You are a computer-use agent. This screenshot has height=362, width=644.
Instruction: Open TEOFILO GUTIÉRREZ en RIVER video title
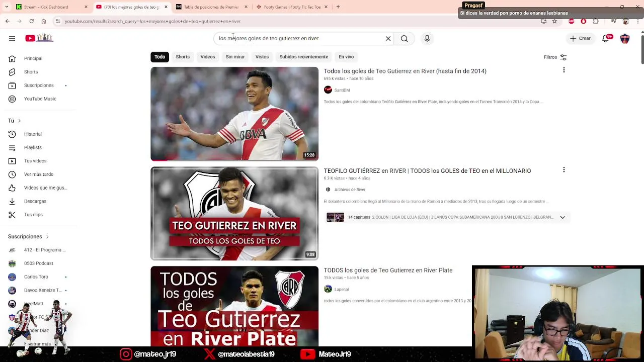427,171
